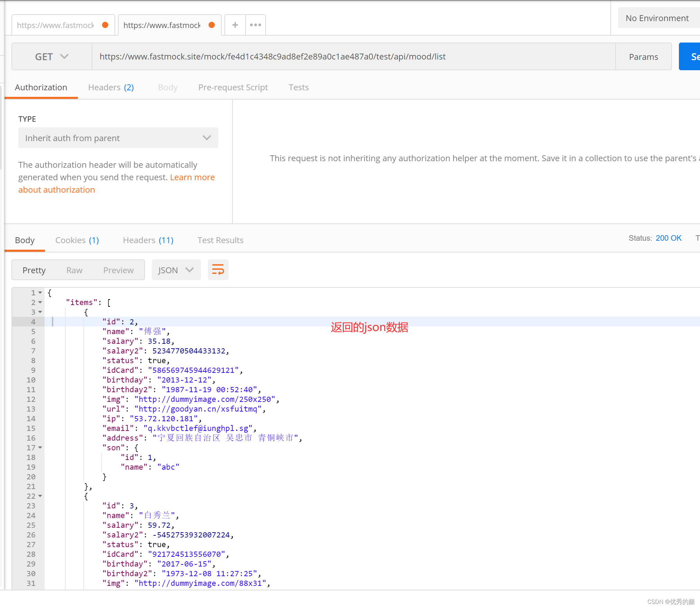The height and width of the screenshot is (608, 700).
Task: Click the Params button
Action: [643, 57]
